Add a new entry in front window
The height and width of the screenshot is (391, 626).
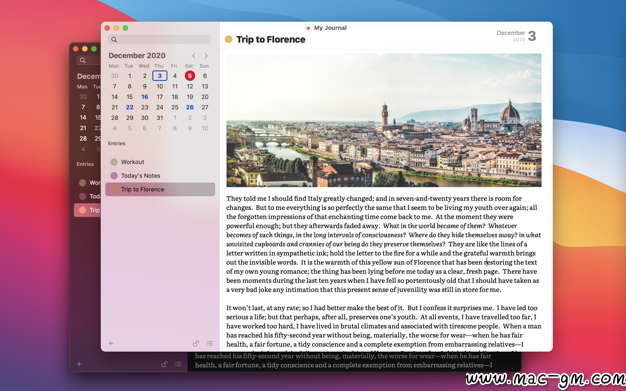pyautogui.click(x=111, y=343)
